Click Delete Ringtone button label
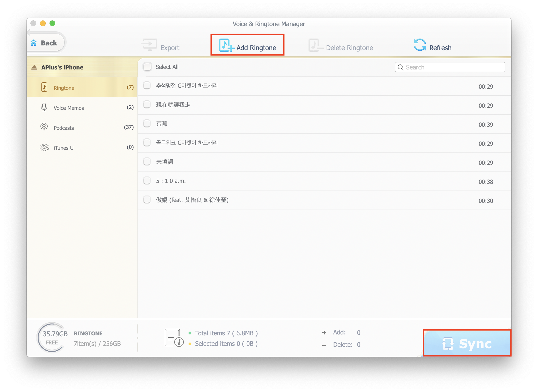 click(349, 48)
